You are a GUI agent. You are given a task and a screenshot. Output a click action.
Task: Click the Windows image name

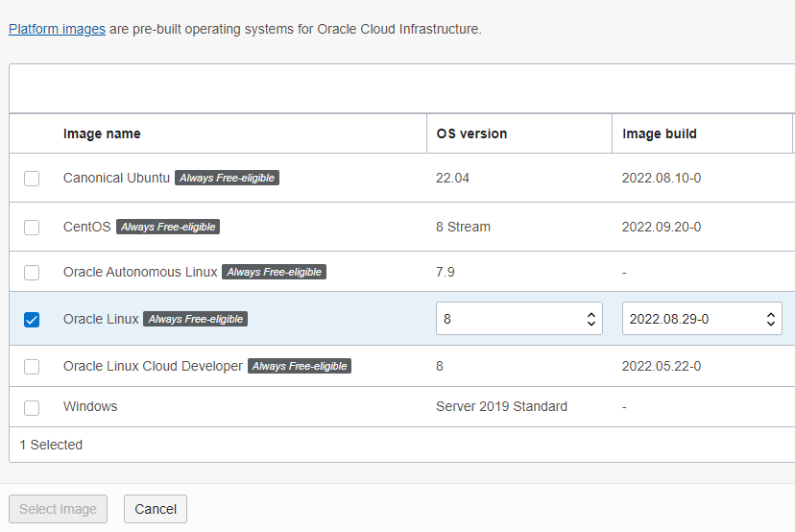[x=90, y=406]
